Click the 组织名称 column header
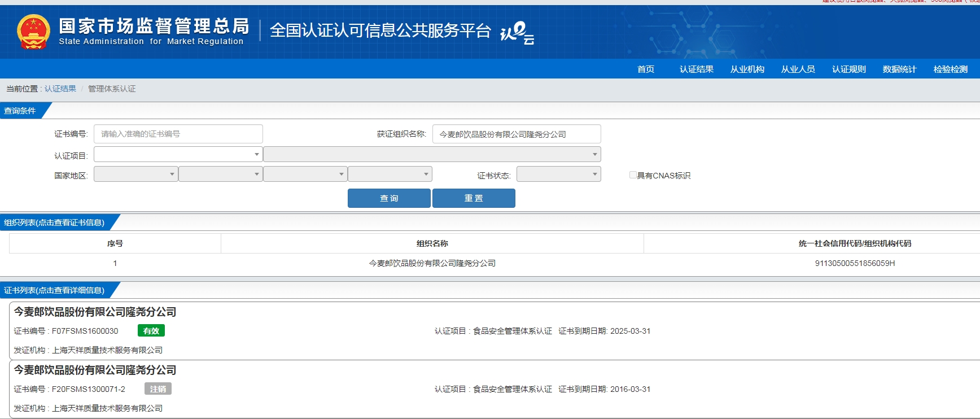The height and width of the screenshot is (419, 980). click(x=432, y=243)
